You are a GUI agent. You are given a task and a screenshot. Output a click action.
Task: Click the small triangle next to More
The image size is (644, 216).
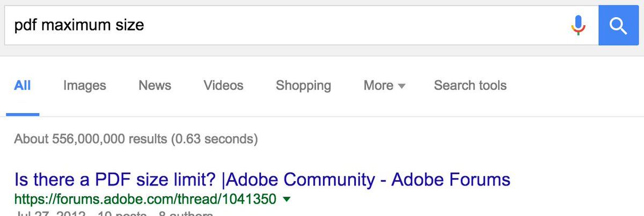(x=401, y=86)
